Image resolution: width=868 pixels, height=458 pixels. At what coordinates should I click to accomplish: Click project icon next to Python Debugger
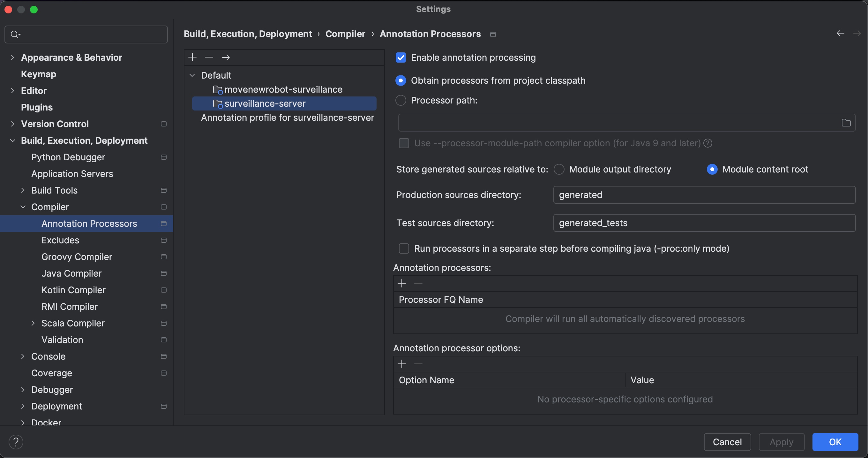(164, 157)
